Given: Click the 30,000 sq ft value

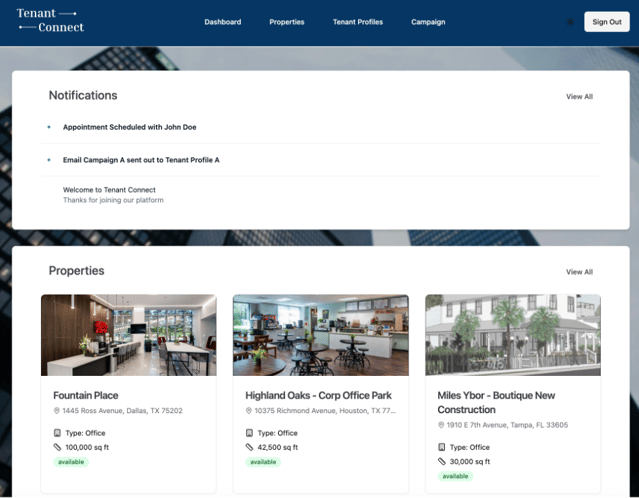Looking at the screenshot, I should point(470,461).
